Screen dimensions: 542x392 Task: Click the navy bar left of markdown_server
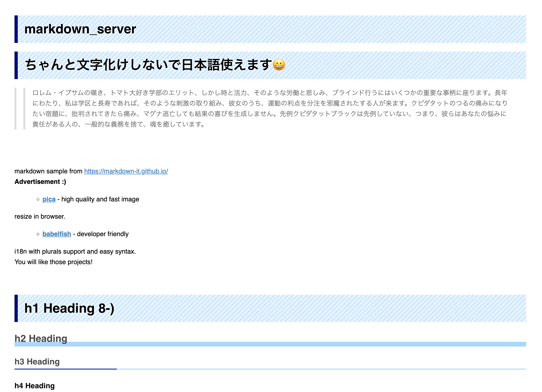click(16, 29)
